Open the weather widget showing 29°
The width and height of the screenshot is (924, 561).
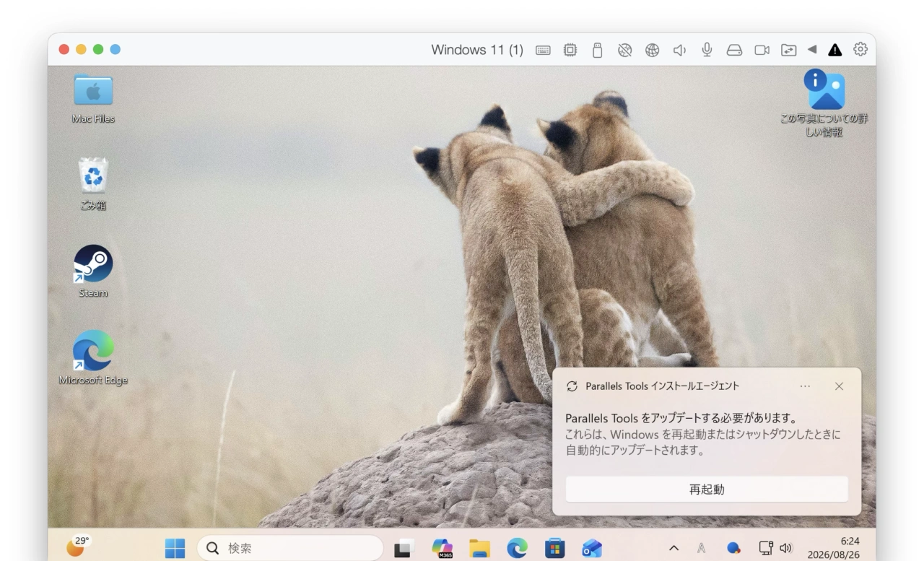tap(79, 545)
